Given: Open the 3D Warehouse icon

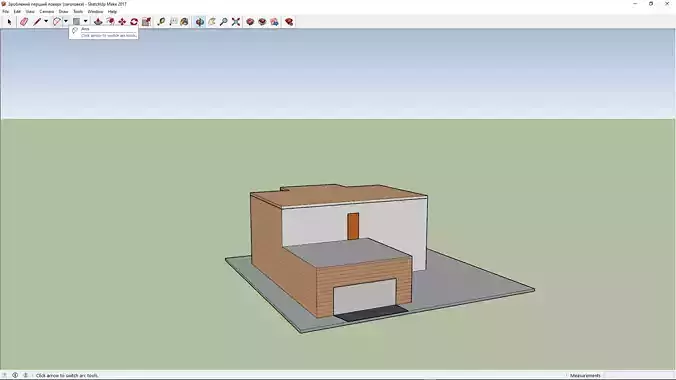Looking at the screenshot, I should coord(250,22).
